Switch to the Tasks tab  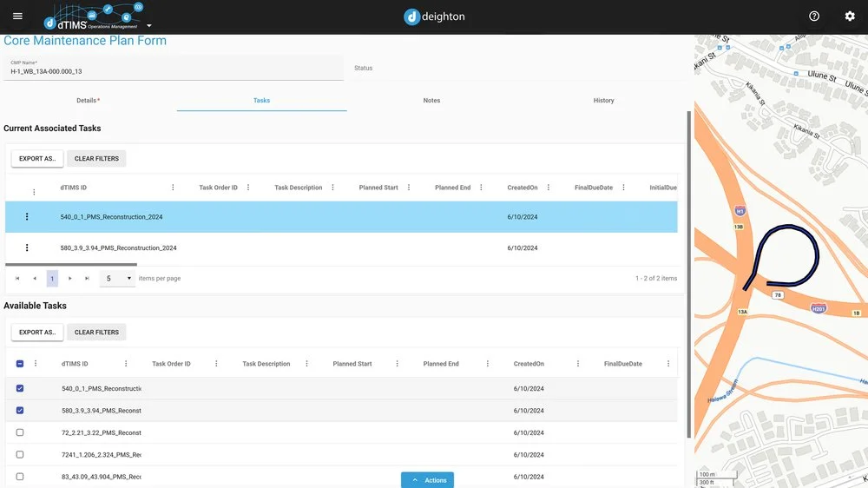262,100
